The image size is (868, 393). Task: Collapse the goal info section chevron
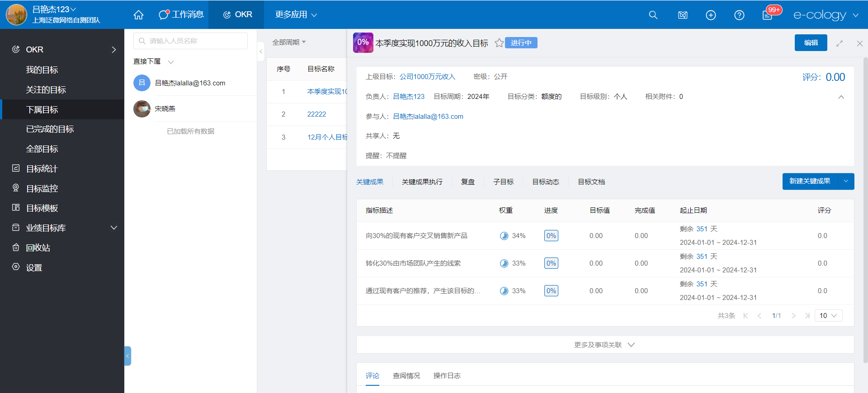841,97
